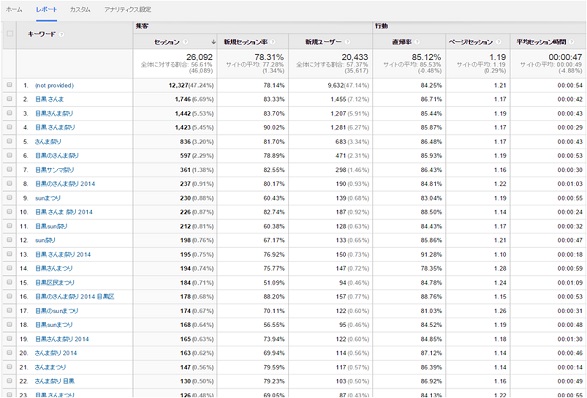Click new session rate 51.09% in row 15
The width and height of the screenshot is (587, 398).
point(274,282)
